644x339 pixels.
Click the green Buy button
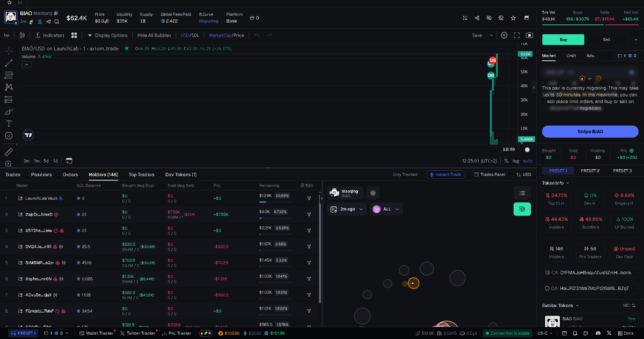click(x=563, y=40)
